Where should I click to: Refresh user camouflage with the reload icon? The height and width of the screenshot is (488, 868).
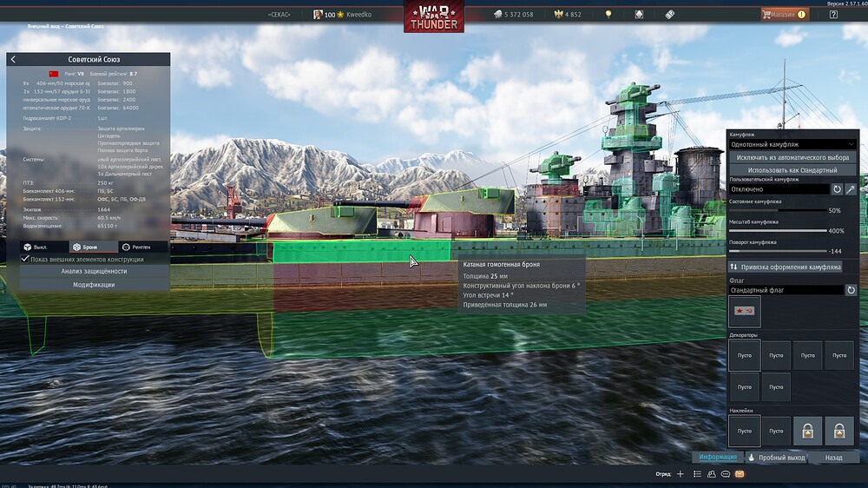837,189
